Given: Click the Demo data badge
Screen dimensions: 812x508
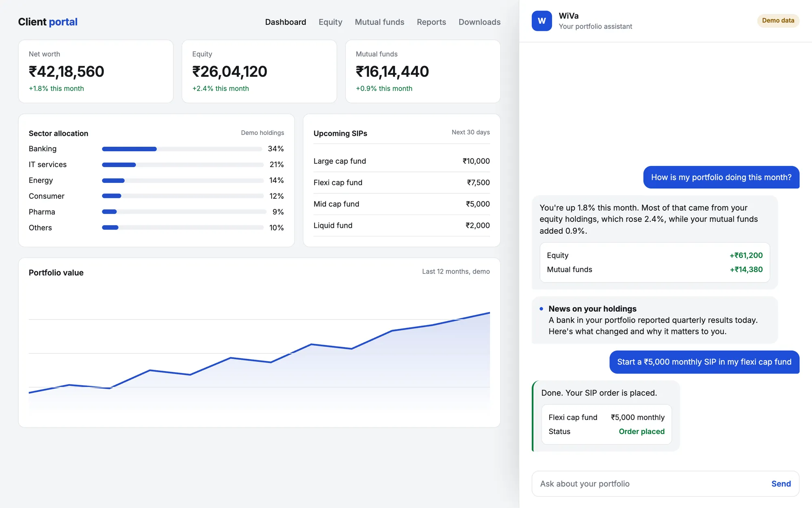Looking at the screenshot, I should pyautogui.click(x=778, y=21).
